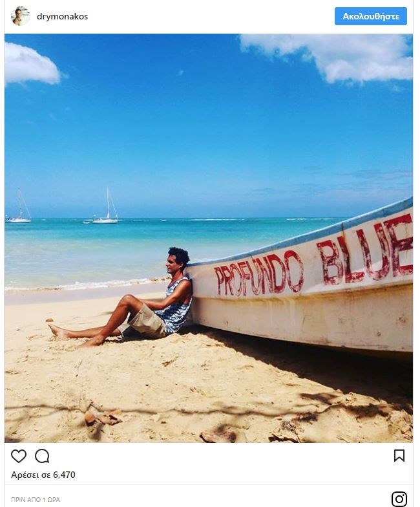Follow the account with the Ακολουθήστε button

click(371, 16)
